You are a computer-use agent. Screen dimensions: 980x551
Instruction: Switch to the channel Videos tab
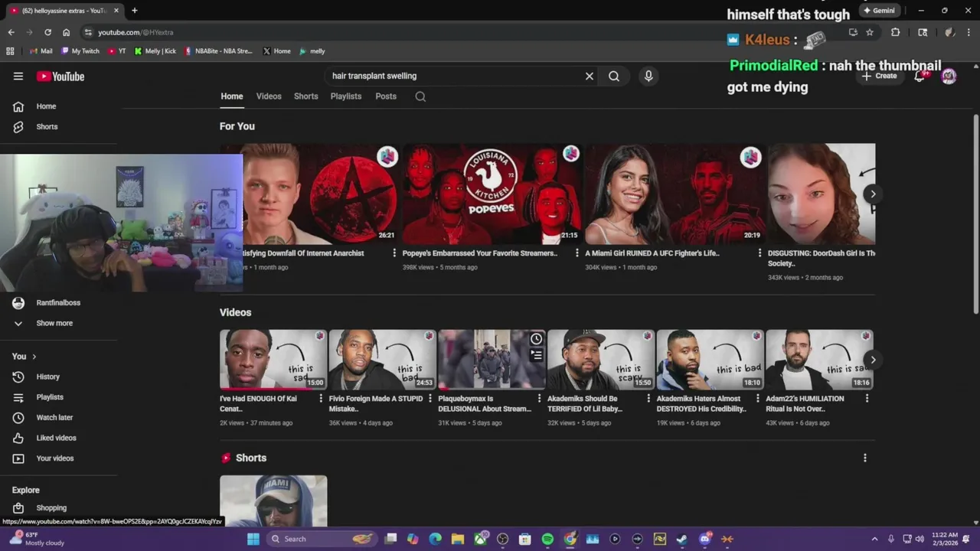tap(269, 96)
